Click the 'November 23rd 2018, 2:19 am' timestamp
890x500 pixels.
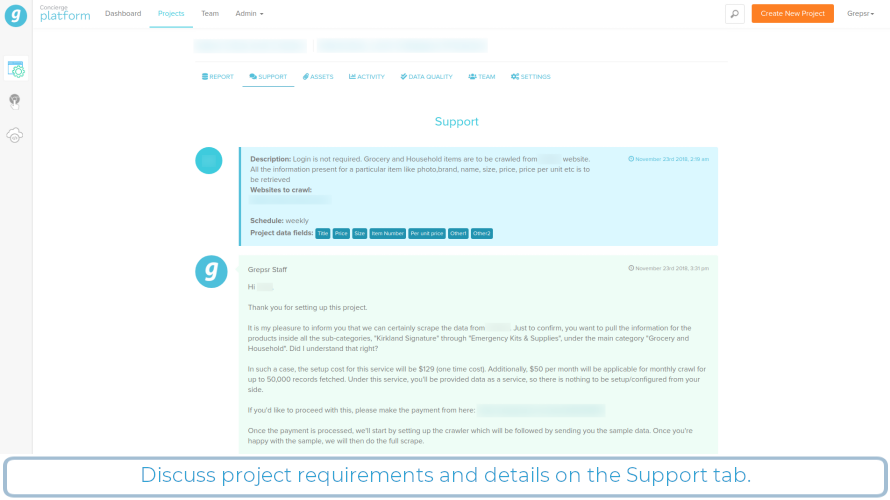pos(668,159)
